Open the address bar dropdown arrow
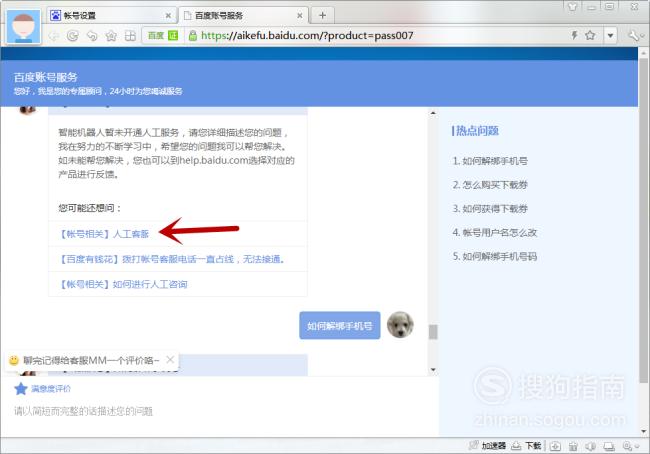 point(610,36)
